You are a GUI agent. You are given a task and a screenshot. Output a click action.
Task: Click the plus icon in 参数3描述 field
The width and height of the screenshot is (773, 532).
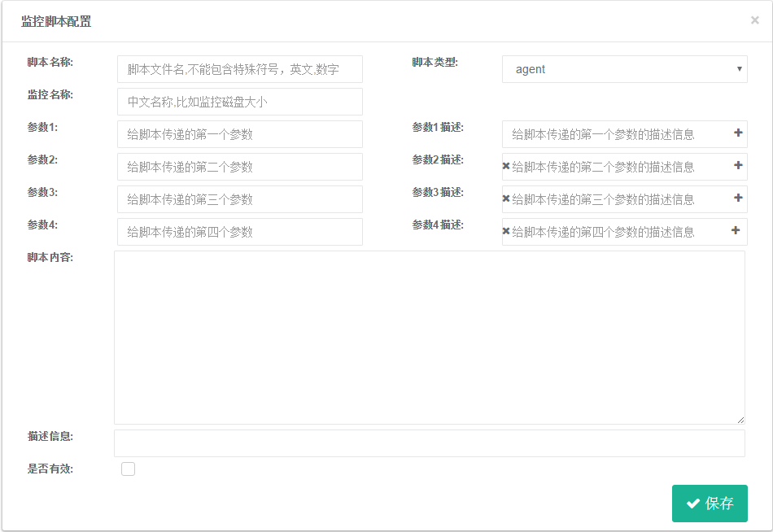738,198
